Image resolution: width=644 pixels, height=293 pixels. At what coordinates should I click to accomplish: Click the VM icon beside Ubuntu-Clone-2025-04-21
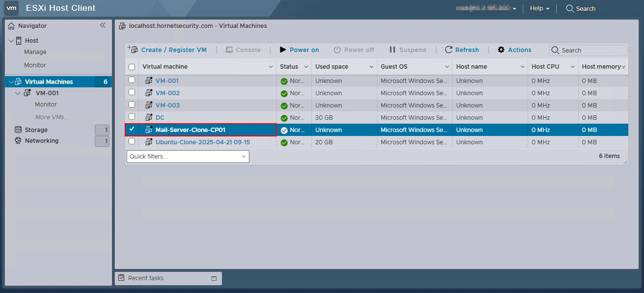(149, 142)
